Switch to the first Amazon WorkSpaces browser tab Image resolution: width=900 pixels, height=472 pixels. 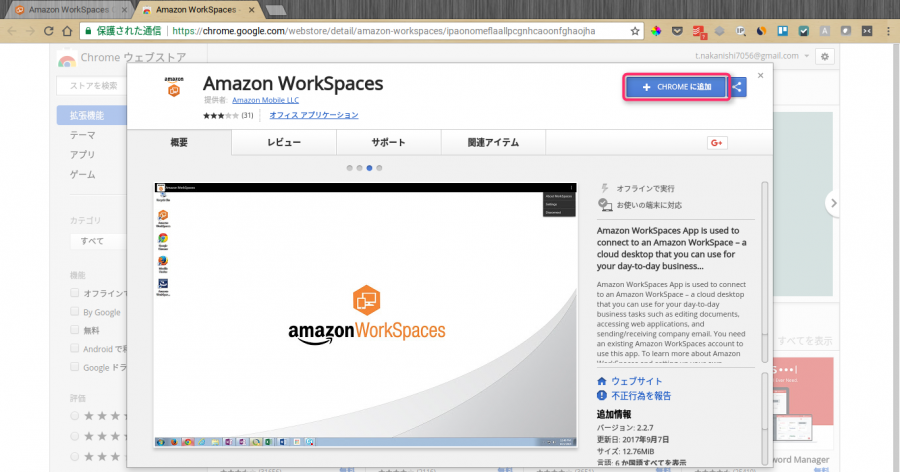point(68,10)
